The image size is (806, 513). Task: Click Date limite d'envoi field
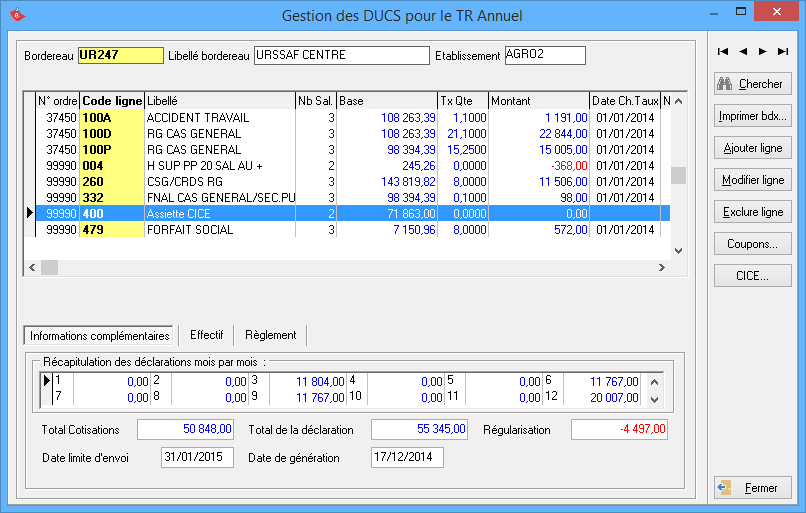[197, 457]
